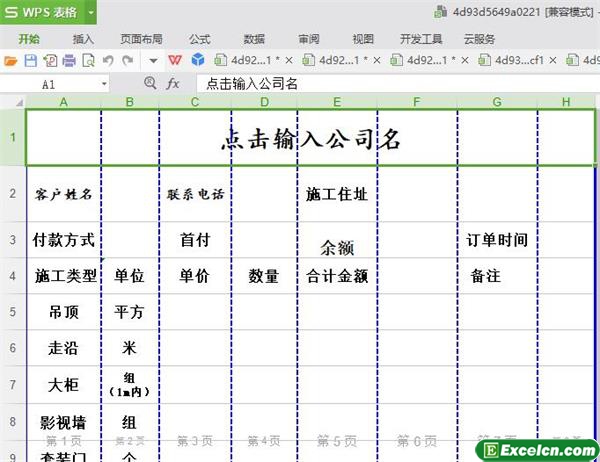
Task: Click the open folder icon
Action: click(x=11, y=61)
